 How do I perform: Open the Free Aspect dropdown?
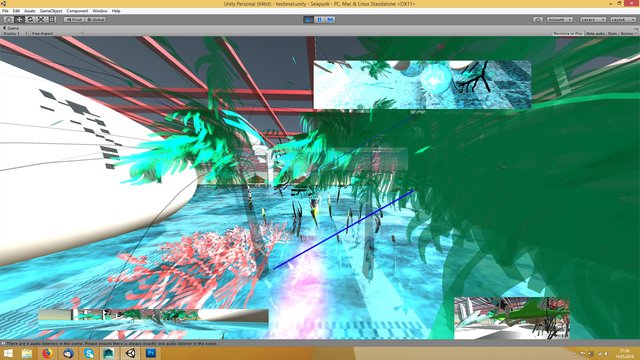[x=57, y=33]
